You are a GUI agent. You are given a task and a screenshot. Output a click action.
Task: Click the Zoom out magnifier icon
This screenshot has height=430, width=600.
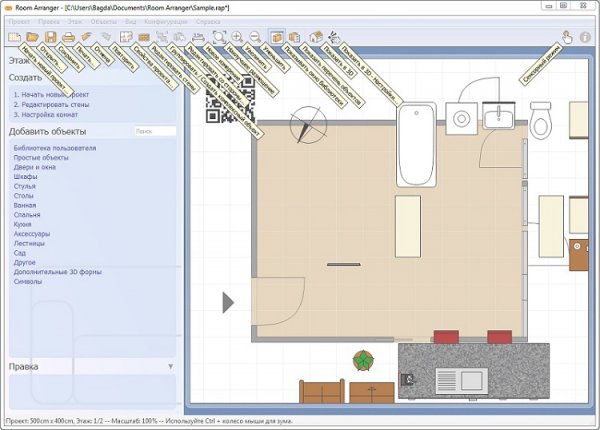pos(255,37)
